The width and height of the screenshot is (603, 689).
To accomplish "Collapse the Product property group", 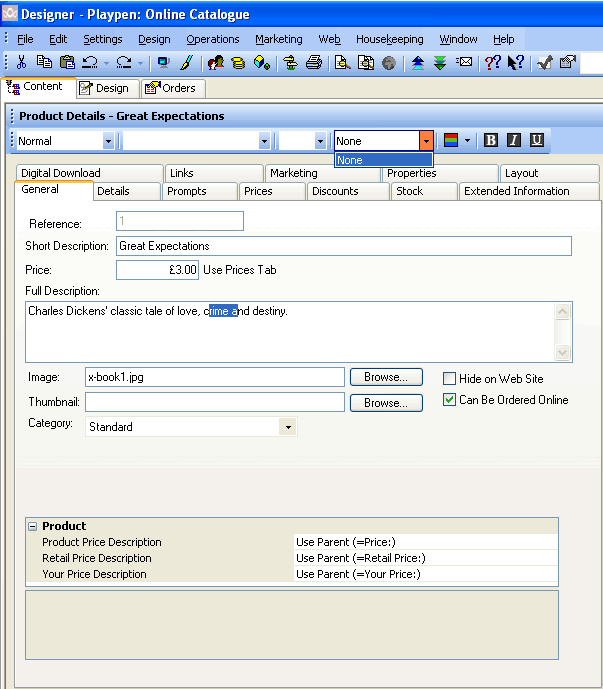I will [x=32, y=526].
